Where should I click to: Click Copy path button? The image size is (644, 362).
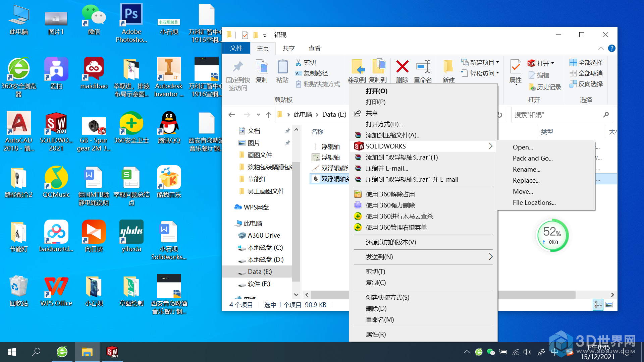(312, 73)
